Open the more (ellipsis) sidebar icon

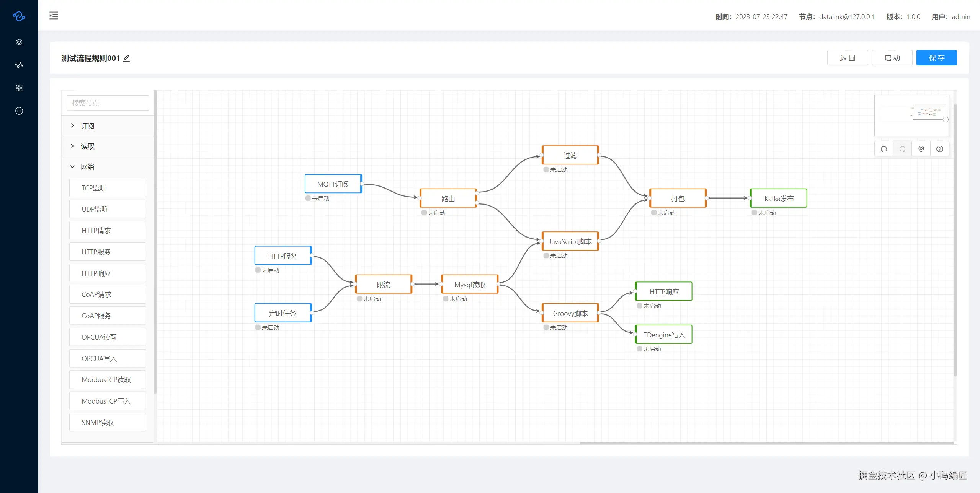tap(19, 111)
